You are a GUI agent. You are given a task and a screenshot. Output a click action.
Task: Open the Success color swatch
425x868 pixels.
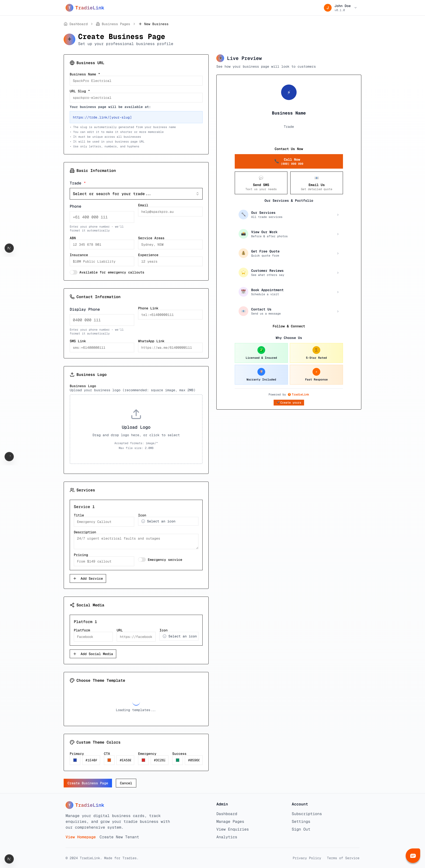coord(178,760)
